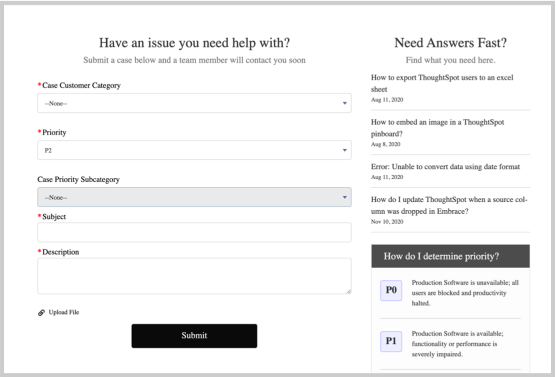Click the 'Case Priority Subcategory' field label
This screenshot has width=556, height=377.
click(78, 179)
